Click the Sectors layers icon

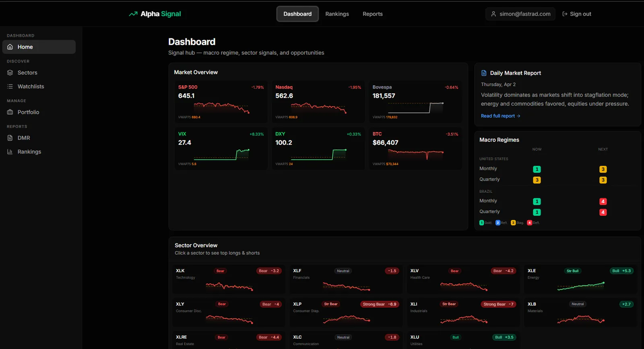[x=10, y=72]
